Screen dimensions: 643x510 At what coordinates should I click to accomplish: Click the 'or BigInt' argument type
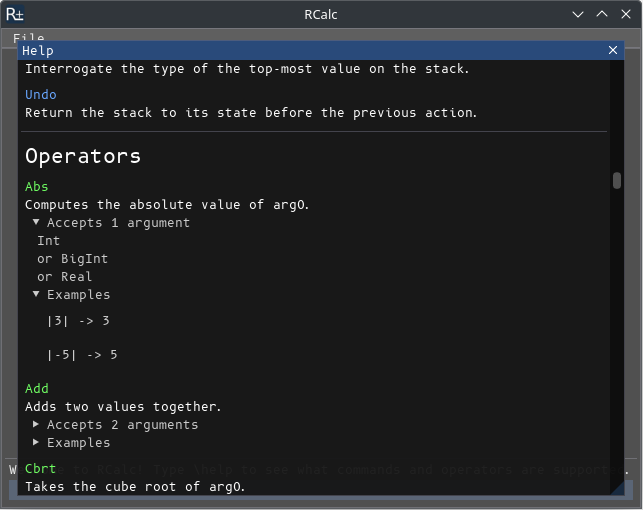click(x=72, y=259)
